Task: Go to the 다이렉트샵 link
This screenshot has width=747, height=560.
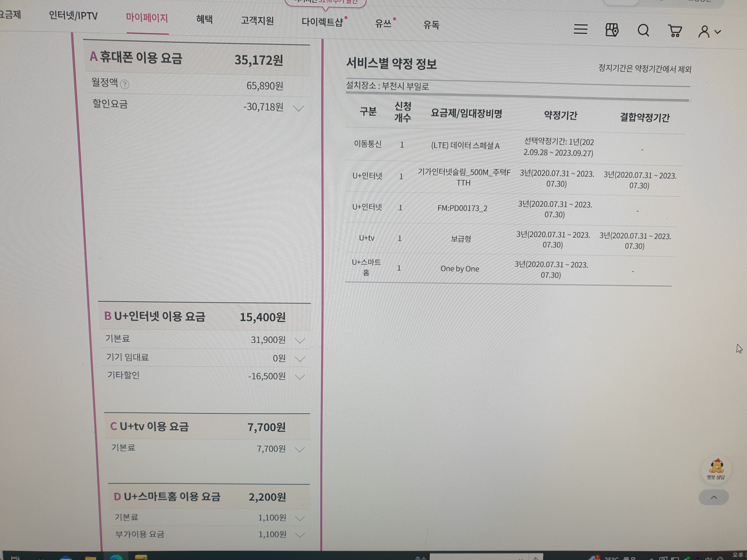Action: pos(323,22)
